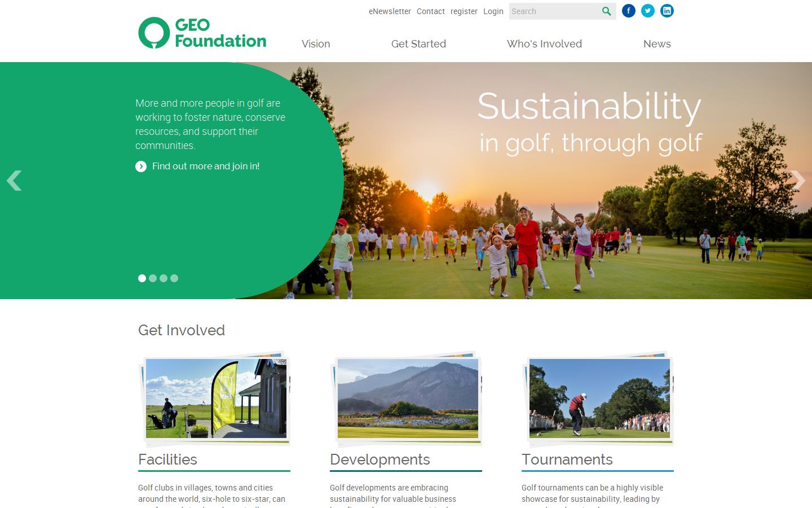This screenshot has height=508, width=812.
Task: Open the Vision menu
Action: pyautogui.click(x=315, y=44)
